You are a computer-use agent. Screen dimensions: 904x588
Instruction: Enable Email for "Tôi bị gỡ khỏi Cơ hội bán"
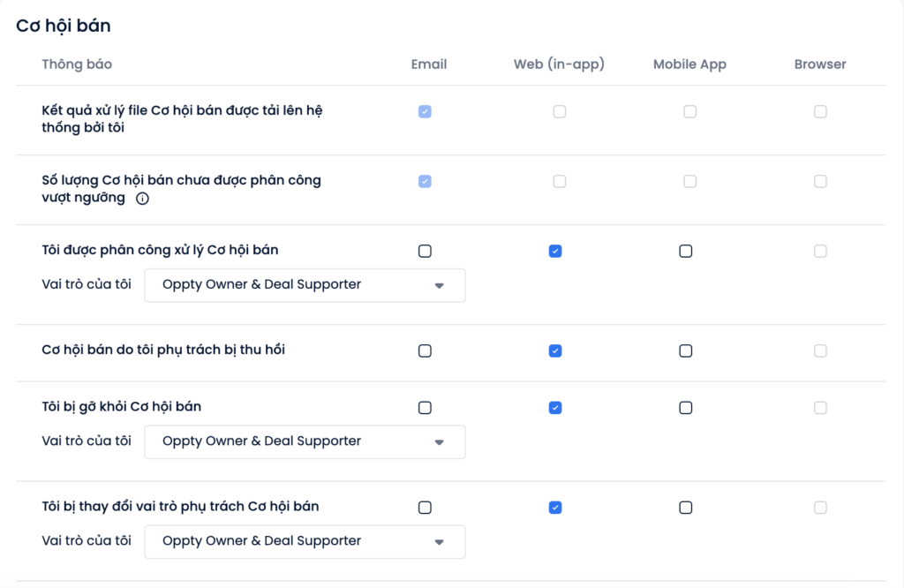(425, 408)
